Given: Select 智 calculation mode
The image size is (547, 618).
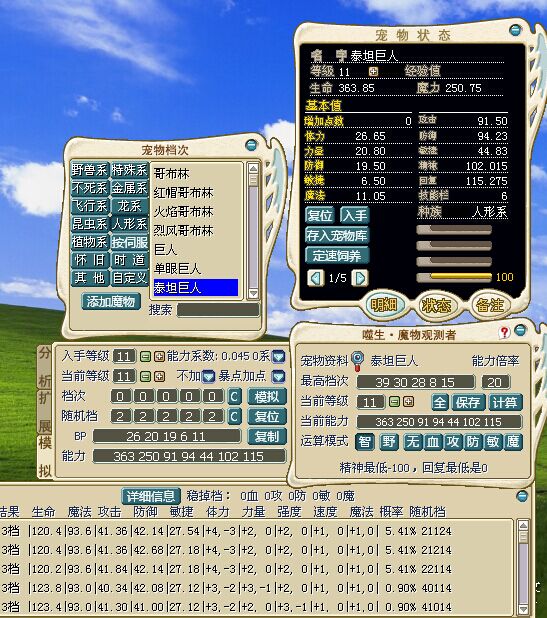Looking at the screenshot, I should pyautogui.click(x=365, y=441).
